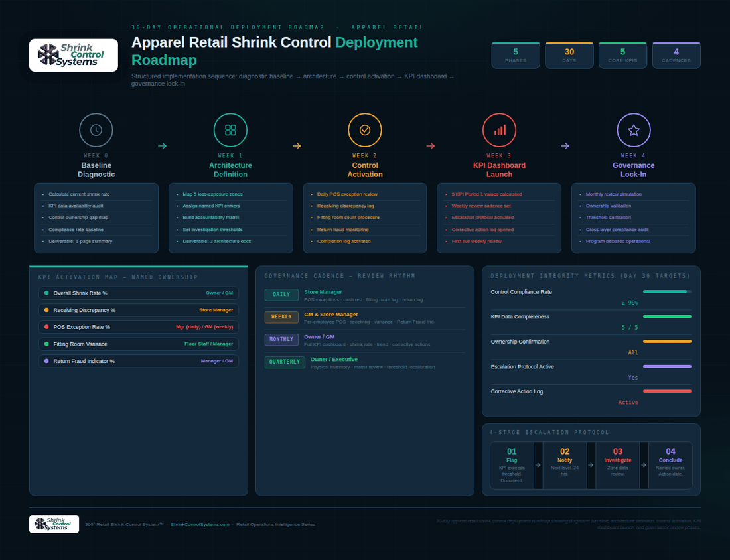
Task: Click the Week 3 bar chart icon
Action: click(500, 130)
